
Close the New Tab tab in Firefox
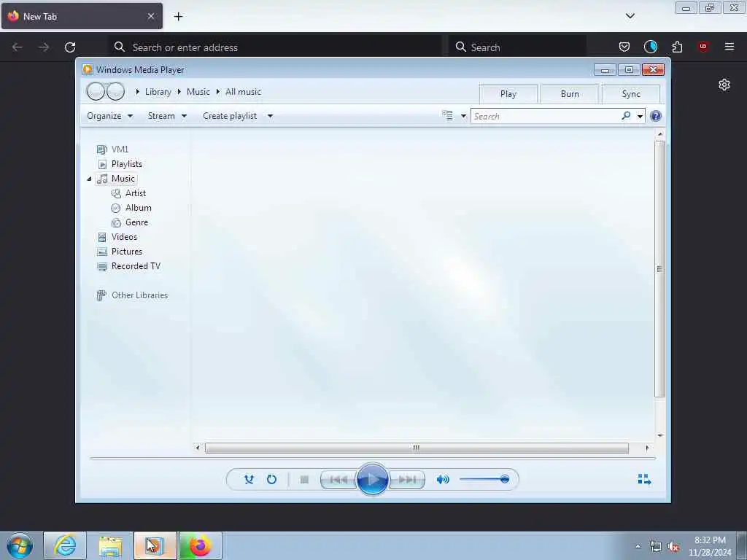coord(151,16)
